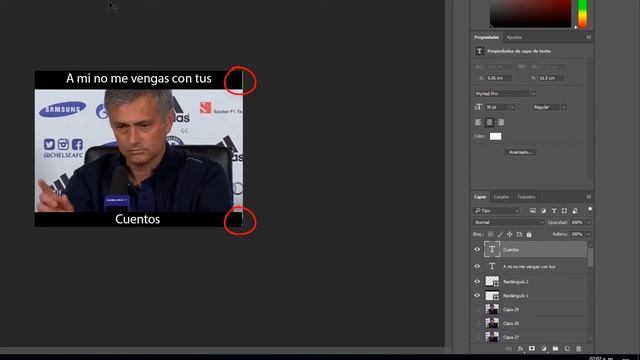Click the 30 pt font size field
The height and width of the screenshot is (360, 640).
(x=497, y=107)
